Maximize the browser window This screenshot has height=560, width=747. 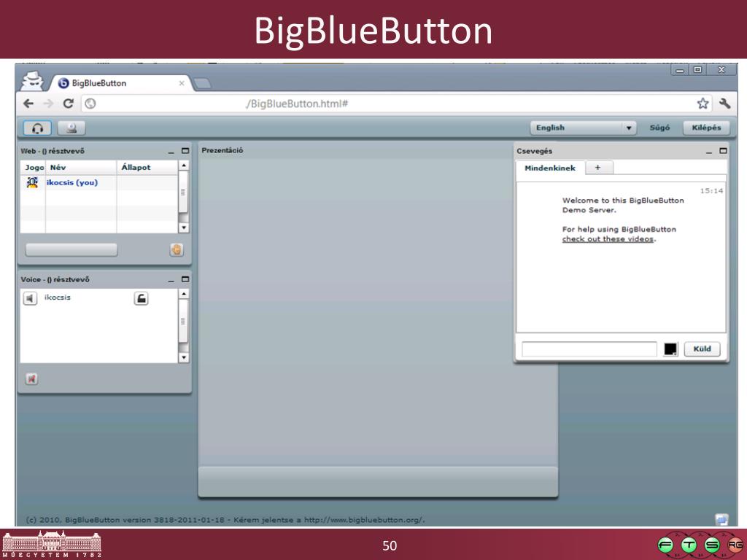click(x=698, y=70)
